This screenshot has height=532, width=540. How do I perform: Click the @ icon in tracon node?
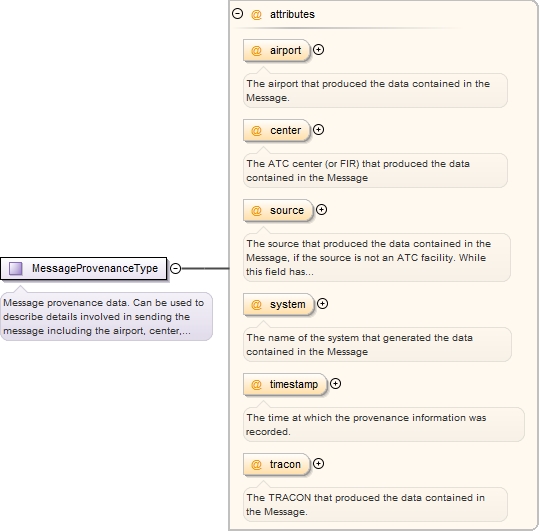pyautogui.click(x=256, y=465)
